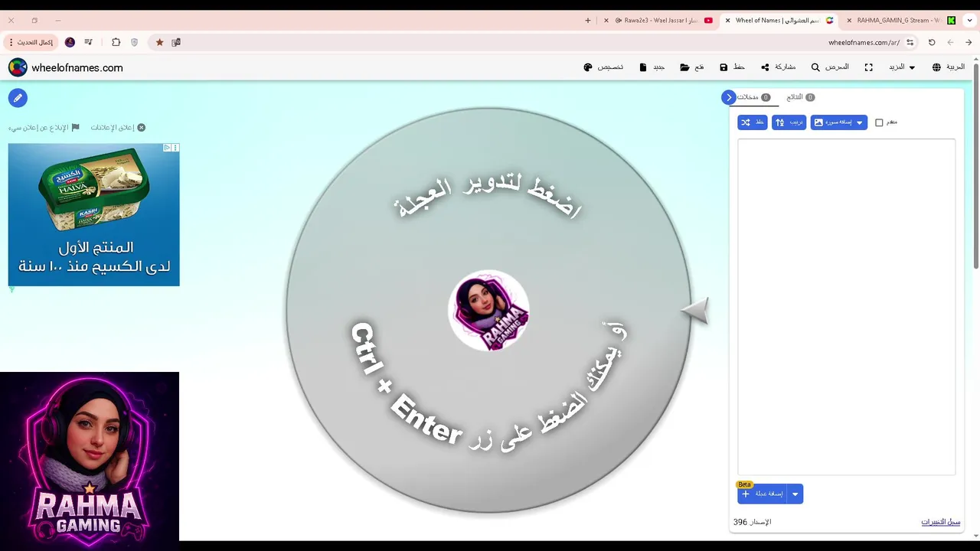Bookmark the page with the star icon
The height and width of the screenshot is (551, 980).
pos(159,42)
